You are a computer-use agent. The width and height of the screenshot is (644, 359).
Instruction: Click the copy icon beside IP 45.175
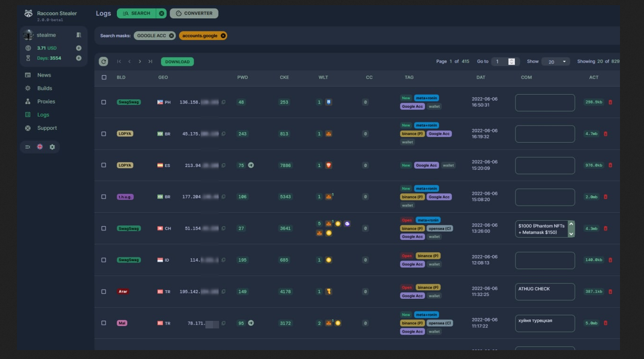click(224, 134)
